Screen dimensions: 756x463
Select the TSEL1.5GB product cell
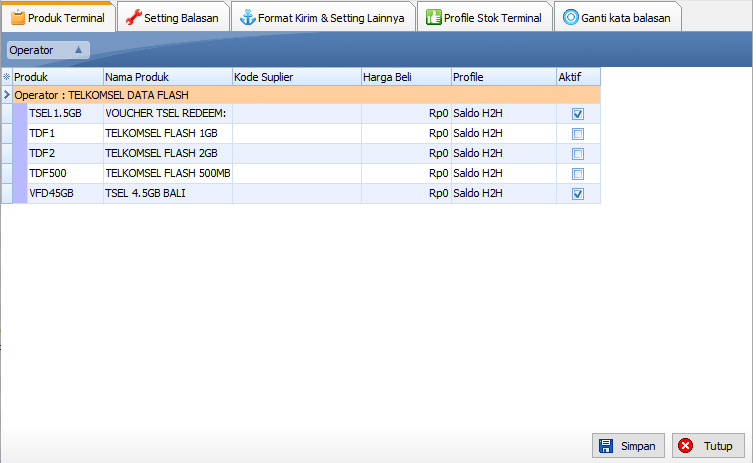pyautogui.click(x=65, y=113)
